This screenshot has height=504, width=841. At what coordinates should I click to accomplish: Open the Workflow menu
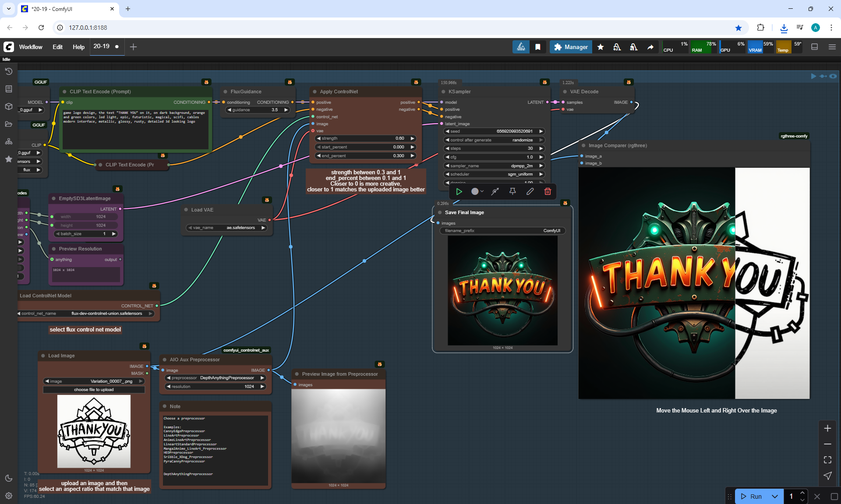pos(31,47)
